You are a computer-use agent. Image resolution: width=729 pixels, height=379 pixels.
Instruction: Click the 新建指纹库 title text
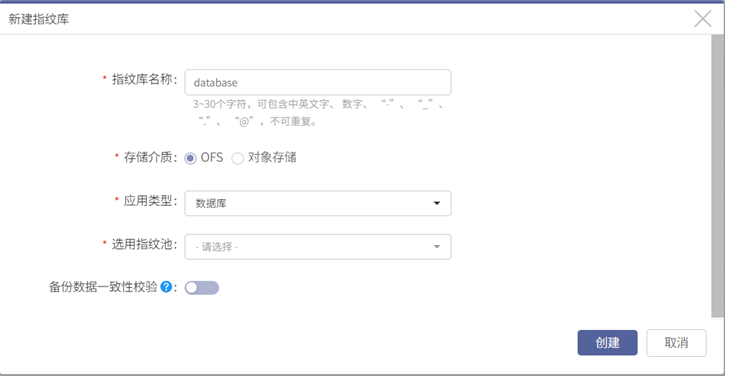[x=39, y=19]
